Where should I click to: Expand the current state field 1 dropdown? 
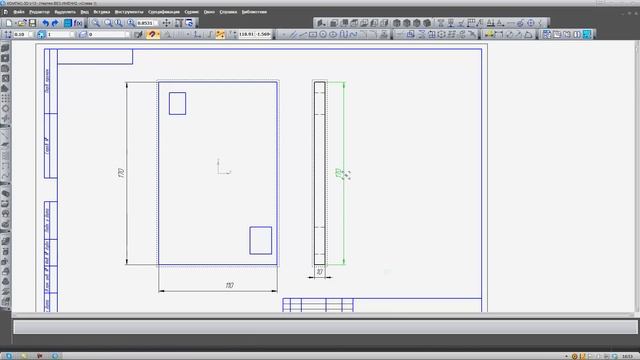[x=72, y=35]
